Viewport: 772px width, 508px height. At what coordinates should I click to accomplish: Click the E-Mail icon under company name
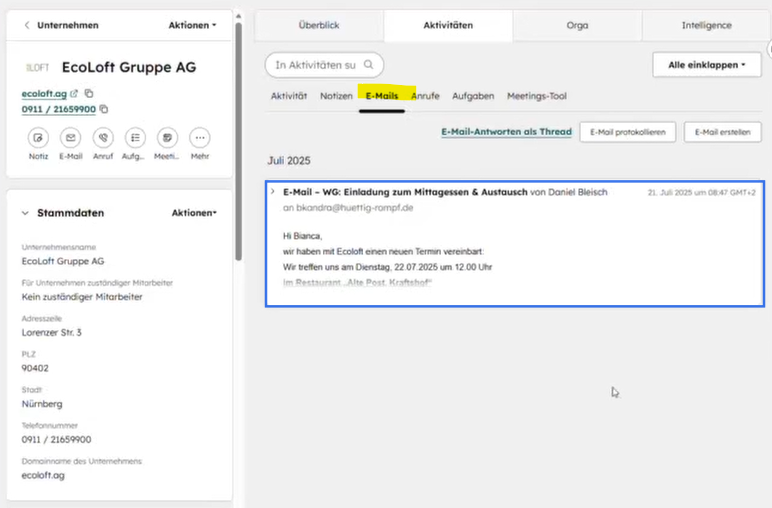(x=71, y=138)
